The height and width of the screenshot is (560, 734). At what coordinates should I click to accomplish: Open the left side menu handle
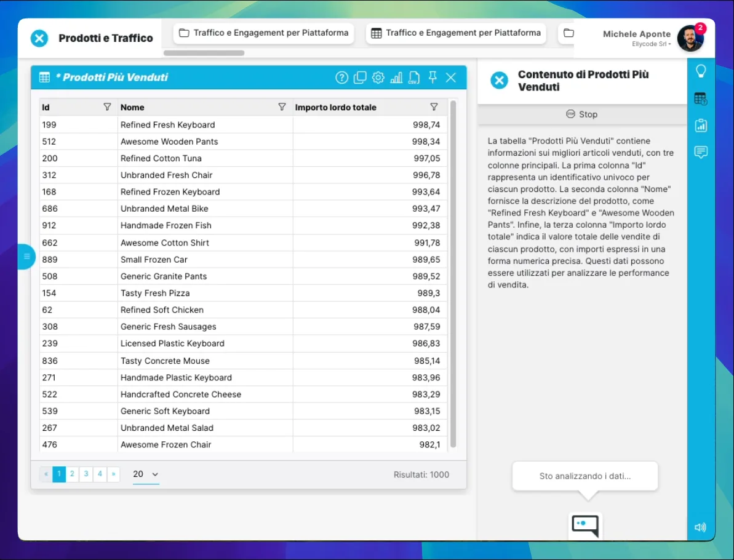(26, 257)
